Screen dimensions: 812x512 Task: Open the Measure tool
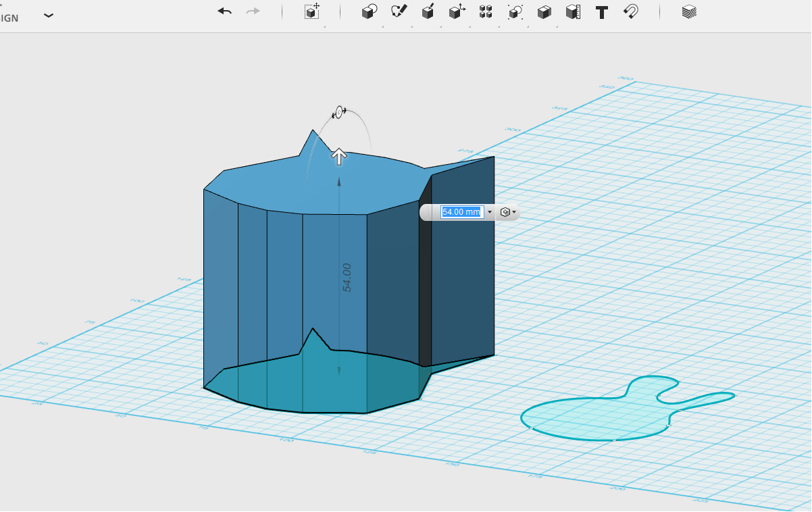(573, 12)
